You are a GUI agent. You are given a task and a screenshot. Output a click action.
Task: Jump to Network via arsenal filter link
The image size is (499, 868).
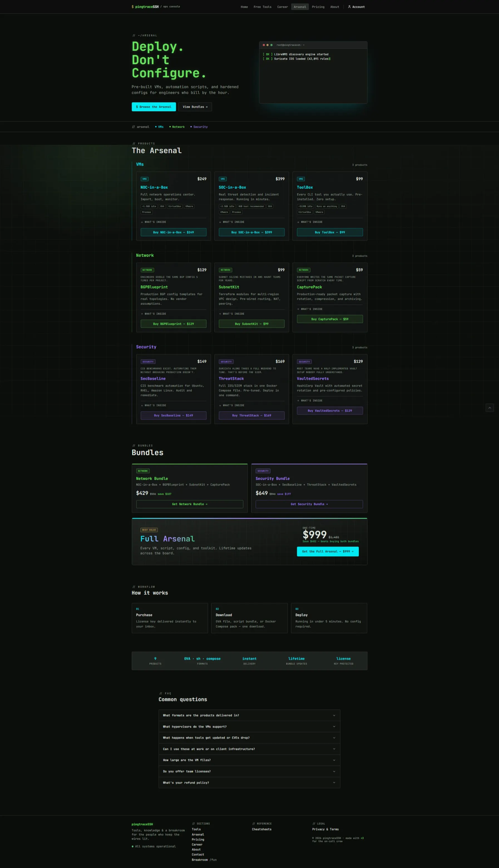pyautogui.click(x=177, y=127)
